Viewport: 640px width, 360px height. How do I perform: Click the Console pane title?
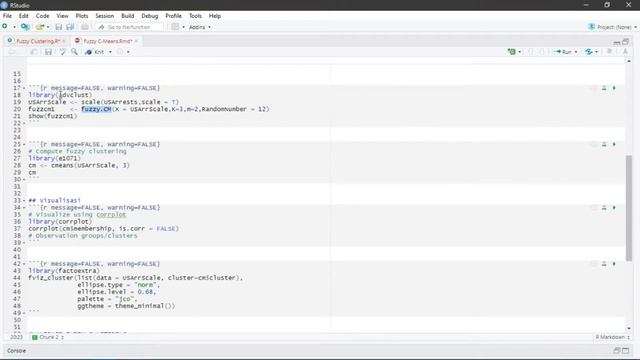point(16,351)
